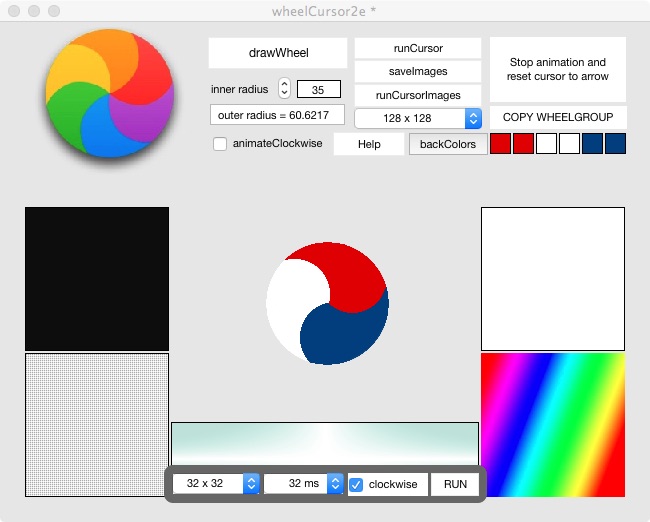Viewport: 650px width, 522px height.
Task: Select the plain white background tile
Action: pos(553,279)
